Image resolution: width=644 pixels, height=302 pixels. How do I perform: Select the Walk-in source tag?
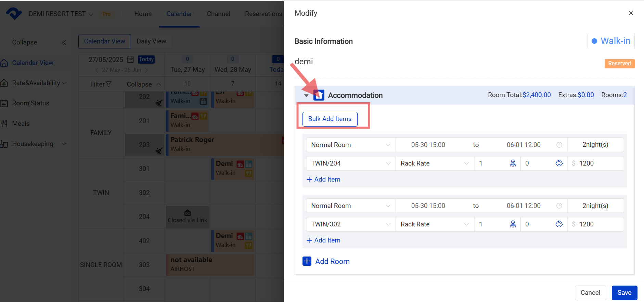pyautogui.click(x=611, y=41)
